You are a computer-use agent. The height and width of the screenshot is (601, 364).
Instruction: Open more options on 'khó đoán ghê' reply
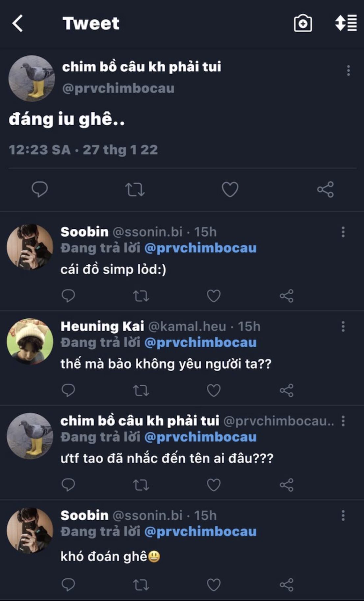[343, 515]
